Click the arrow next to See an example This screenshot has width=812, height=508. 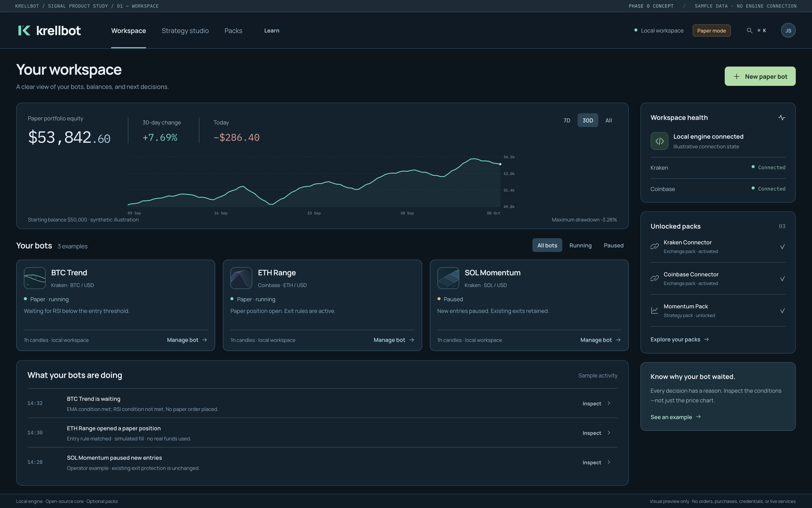pyautogui.click(x=699, y=417)
